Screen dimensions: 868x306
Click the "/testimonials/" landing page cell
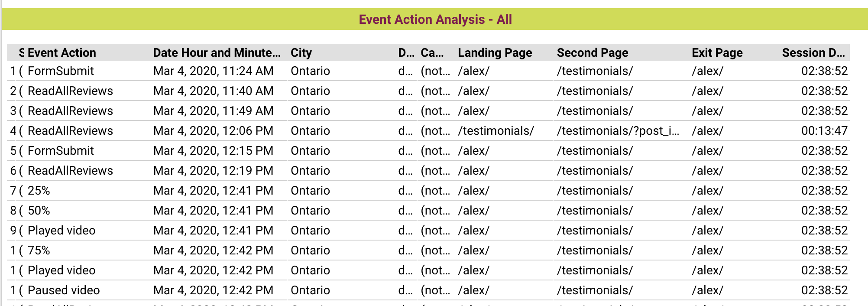coord(496,131)
